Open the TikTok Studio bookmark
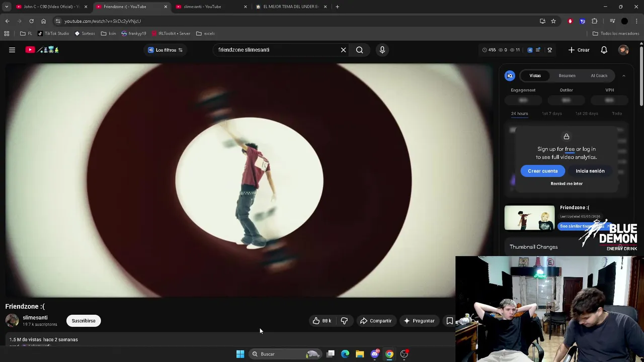The height and width of the screenshot is (362, 644). (53, 33)
